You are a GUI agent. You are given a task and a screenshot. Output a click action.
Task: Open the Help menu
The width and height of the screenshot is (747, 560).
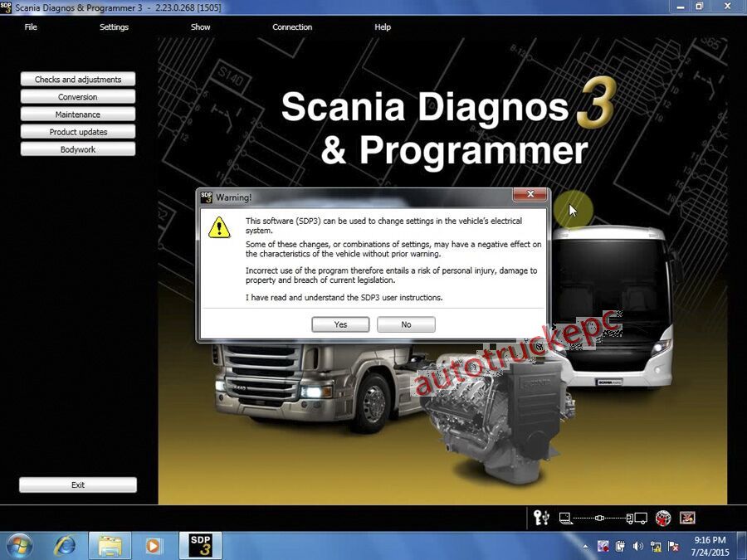pyautogui.click(x=383, y=27)
